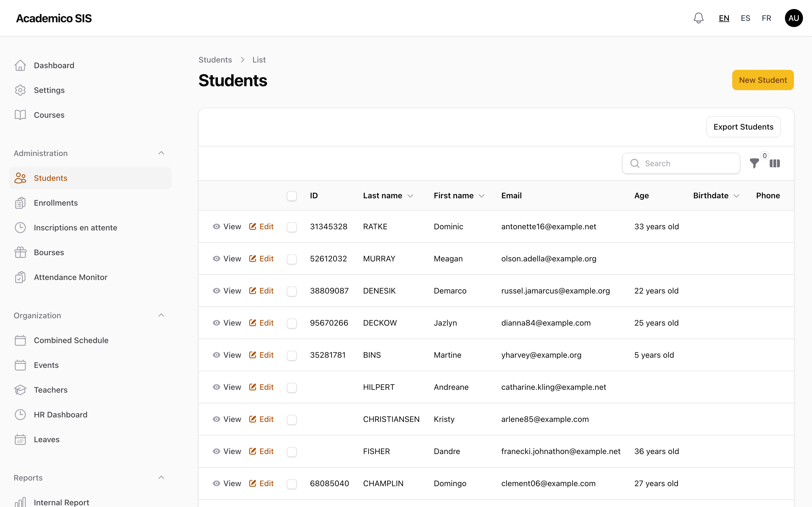Viewport: 812px width, 507px height.
Task: Click the Attendance Monitor icon
Action: 20,277
